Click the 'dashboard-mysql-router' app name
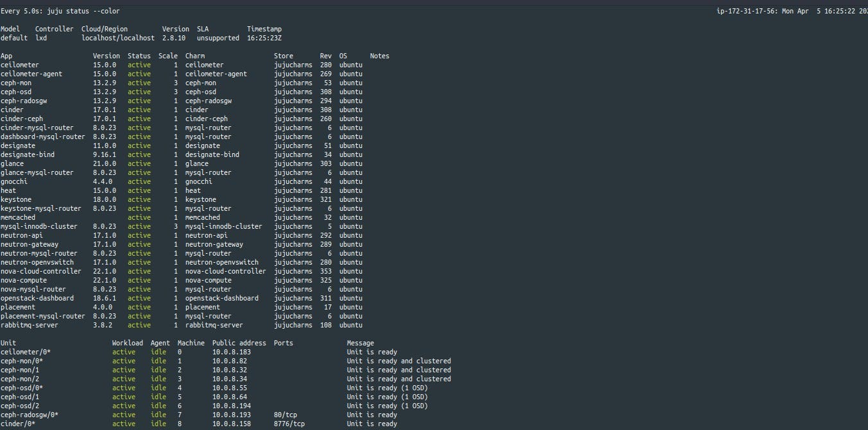 coord(43,136)
